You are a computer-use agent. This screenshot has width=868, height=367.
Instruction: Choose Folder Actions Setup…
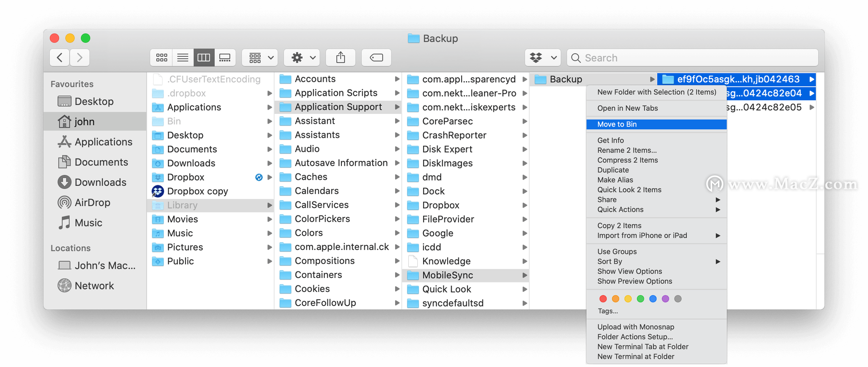click(656, 337)
